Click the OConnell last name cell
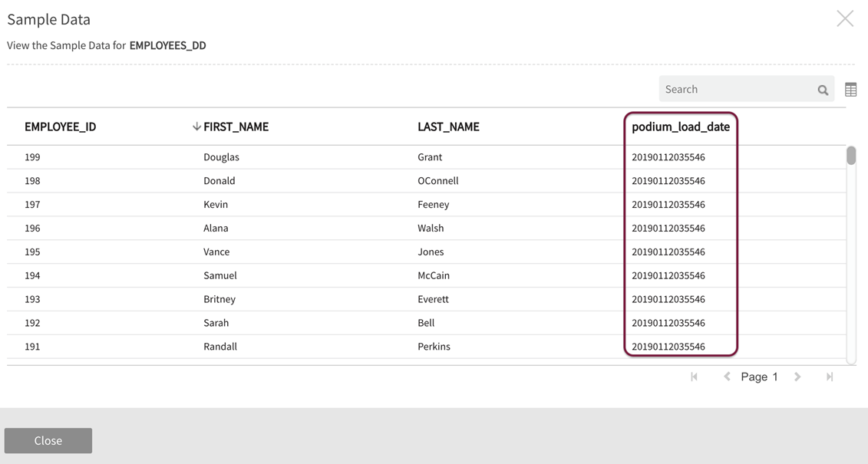This screenshot has width=868, height=464. [437, 181]
